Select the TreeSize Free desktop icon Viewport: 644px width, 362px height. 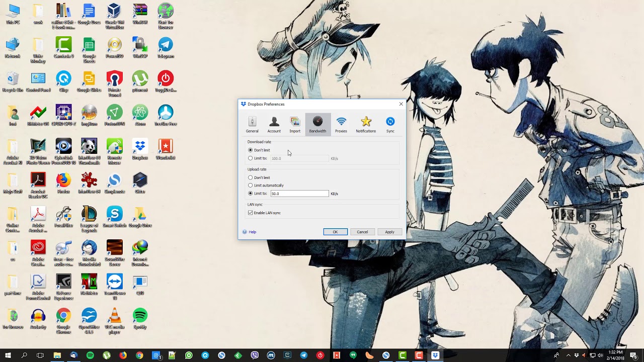coord(166,116)
